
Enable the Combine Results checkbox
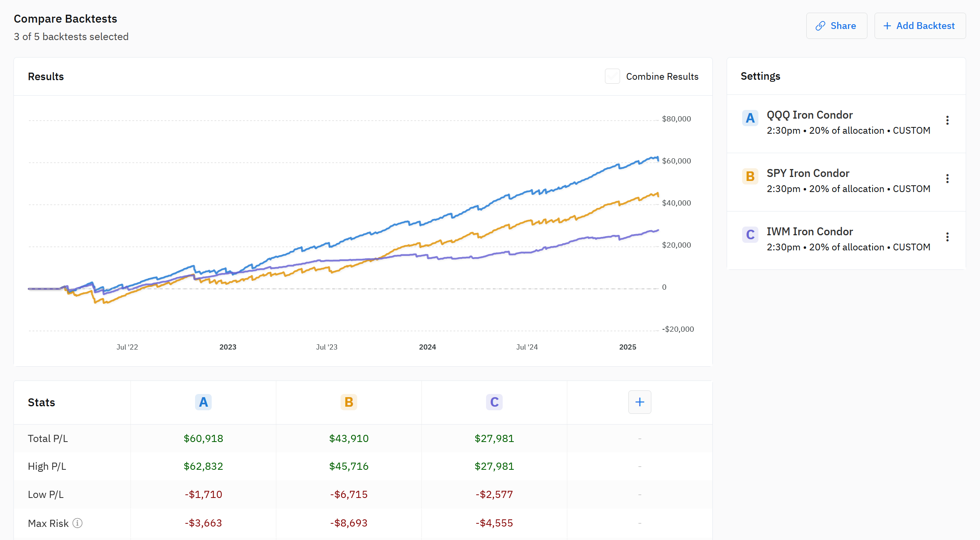pos(612,76)
